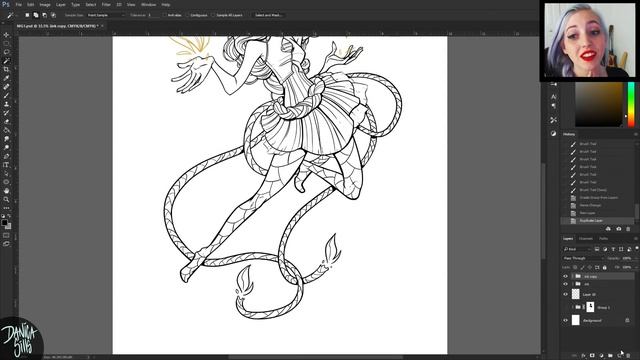Switch to the Paths tab
Screen dimensions: 640x360
click(603, 238)
